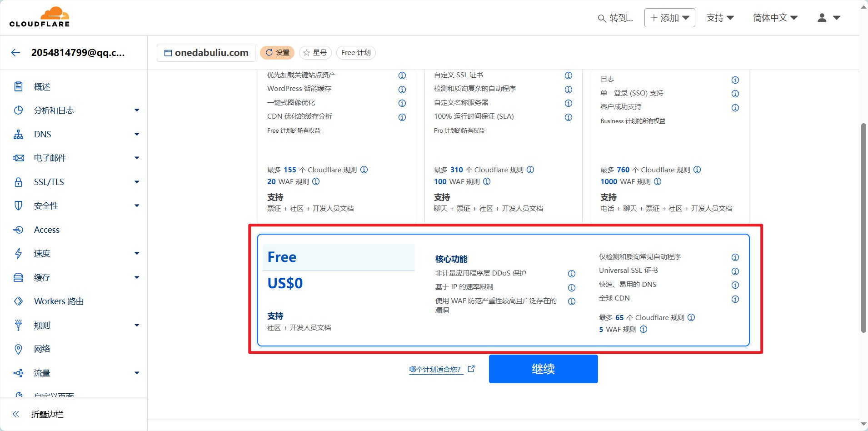Show info for 全球 CDN
This screenshot has height=431, width=868.
click(x=735, y=299)
